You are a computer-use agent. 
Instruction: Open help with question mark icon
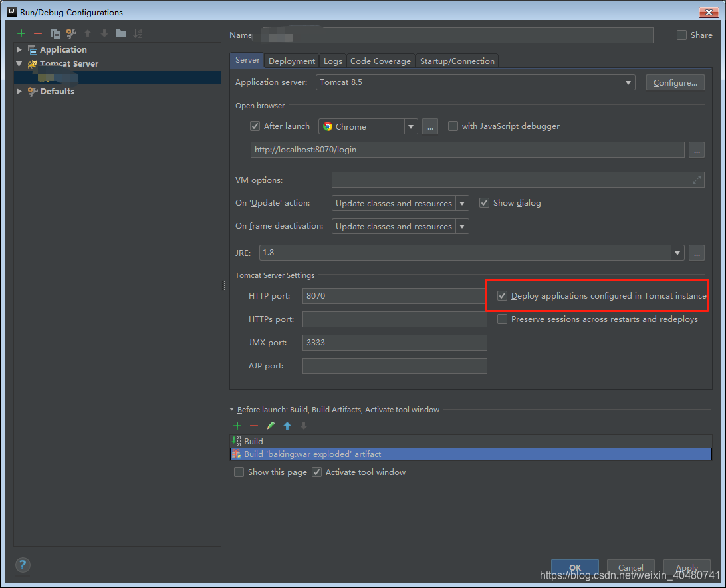[23, 565]
